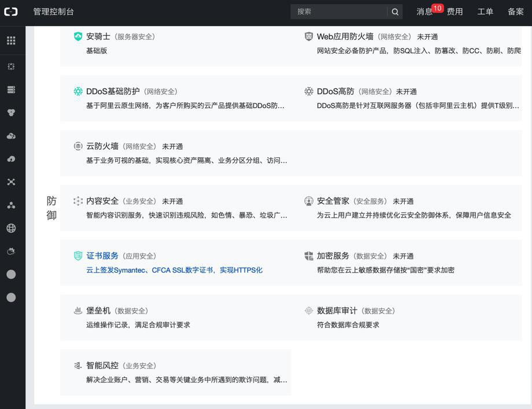Click the 安骑士 green shield icon
Screen dimensions: 532x409
click(x=78, y=36)
